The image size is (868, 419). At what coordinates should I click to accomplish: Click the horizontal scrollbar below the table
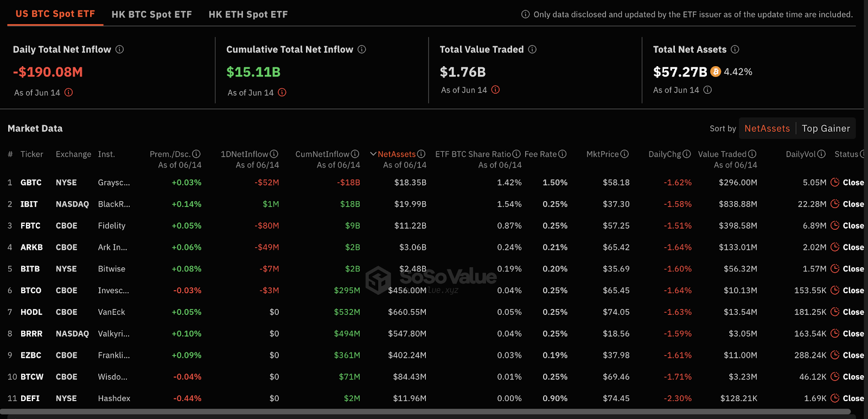point(425,412)
